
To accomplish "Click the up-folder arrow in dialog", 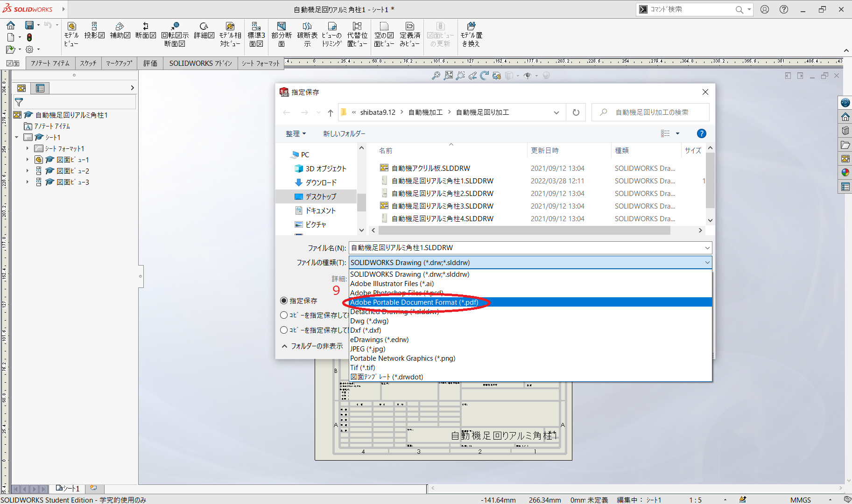I will point(331,112).
